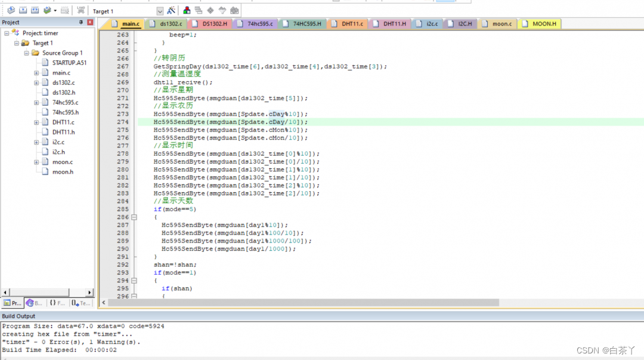Open Manage Project Items colored blocks icon
The height and width of the screenshot is (360, 644).
[187, 11]
